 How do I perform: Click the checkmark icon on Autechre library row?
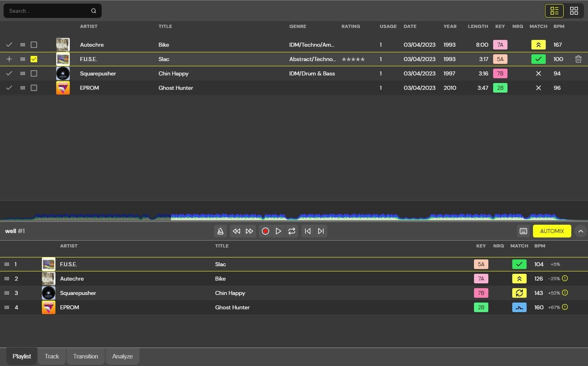click(9, 45)
